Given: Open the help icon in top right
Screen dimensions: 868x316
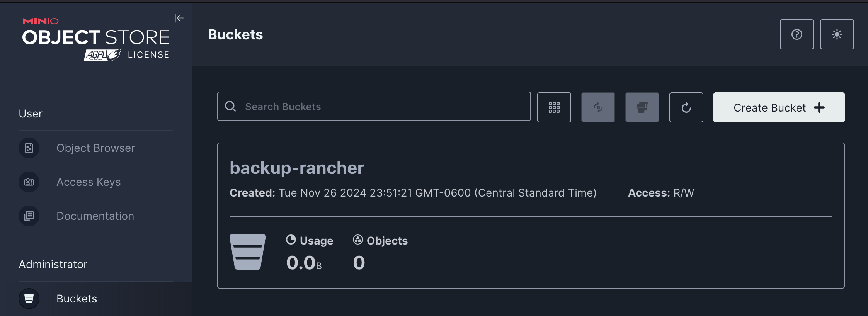Looking at the screenshot, I should tap(797, 34).
